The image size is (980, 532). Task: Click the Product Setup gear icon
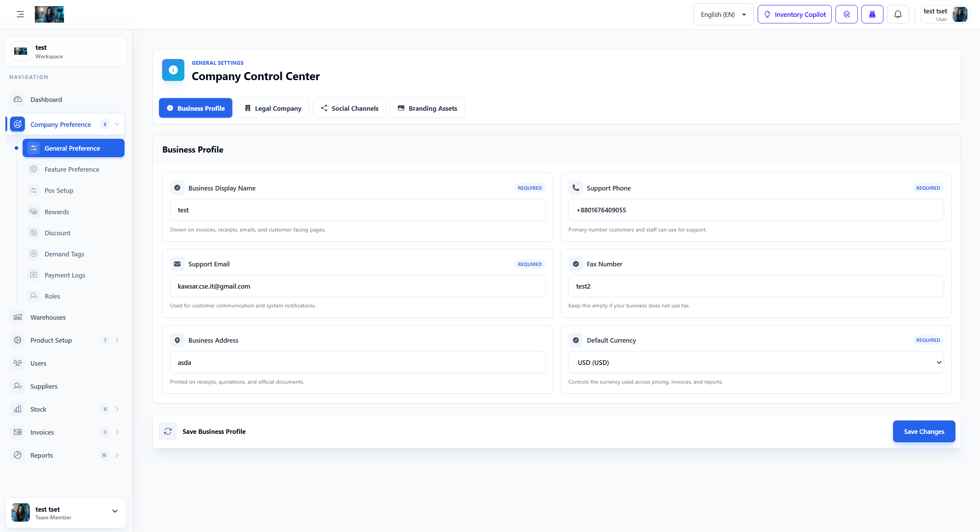click(x=18, y=340)
